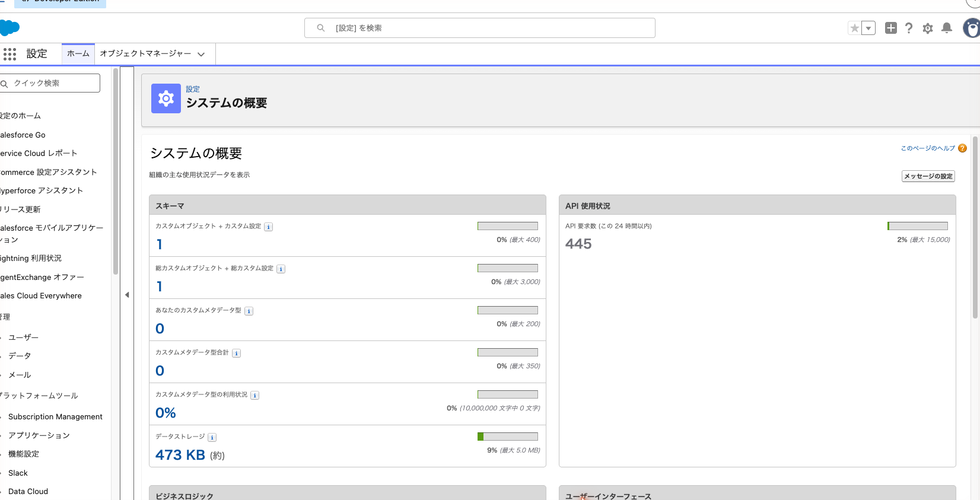Open the help question mark icon
Viewport: 980px width, 500px height.
click(x=909, y=28)
